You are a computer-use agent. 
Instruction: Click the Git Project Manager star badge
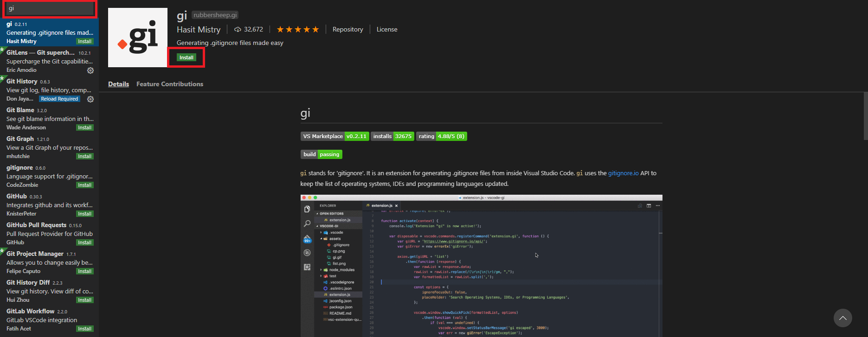[2, 250]
